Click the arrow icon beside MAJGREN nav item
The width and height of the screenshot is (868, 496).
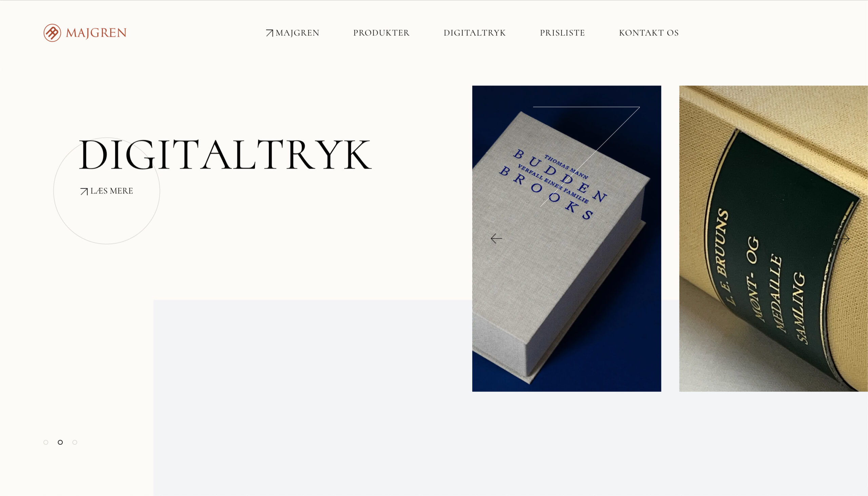pos(269,33)
